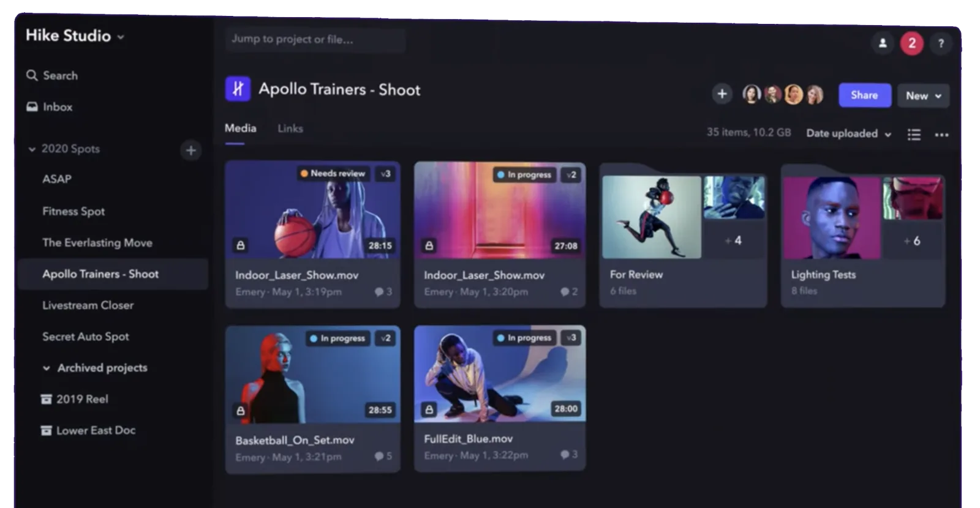Open the account profile icon
This screenshot has height=508, width=980.
[883, 43]
